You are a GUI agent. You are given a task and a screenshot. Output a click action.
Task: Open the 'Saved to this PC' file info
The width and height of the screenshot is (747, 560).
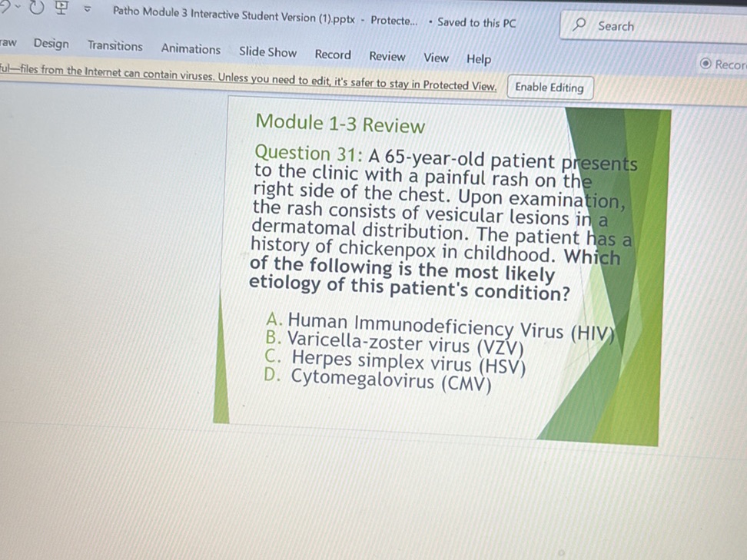tap(476, 22)
